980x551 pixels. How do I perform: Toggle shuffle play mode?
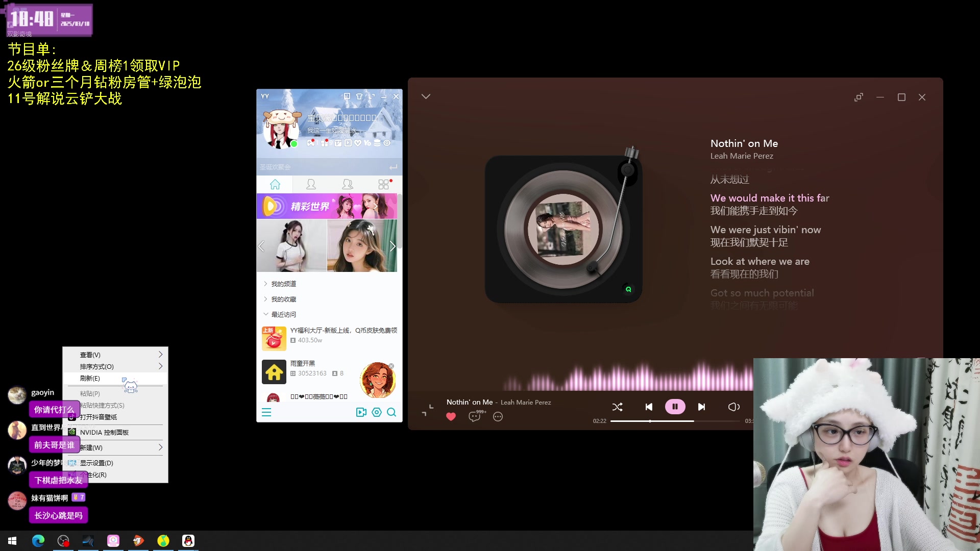[x=617, y=407]
